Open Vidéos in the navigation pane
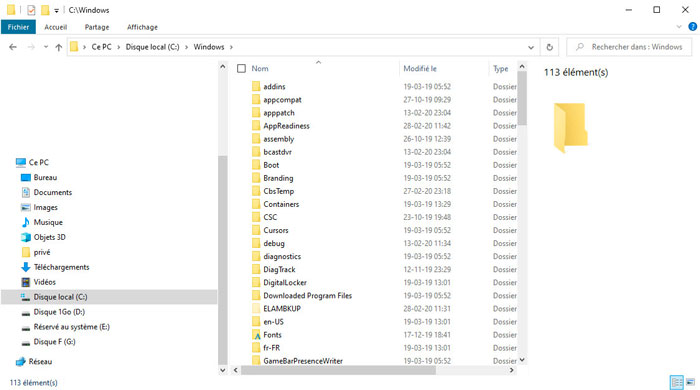Viewport: 700px width, 390px height. click(x=44, y=282)
